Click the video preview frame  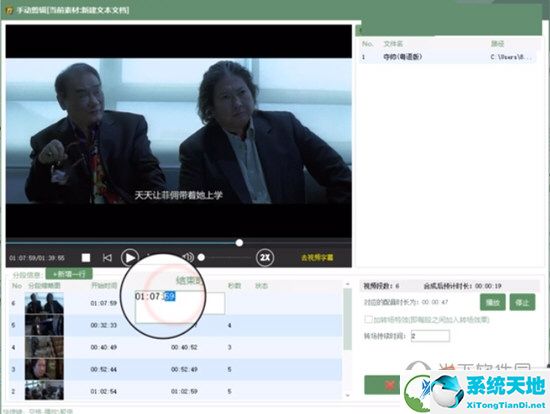pos(179,131)
